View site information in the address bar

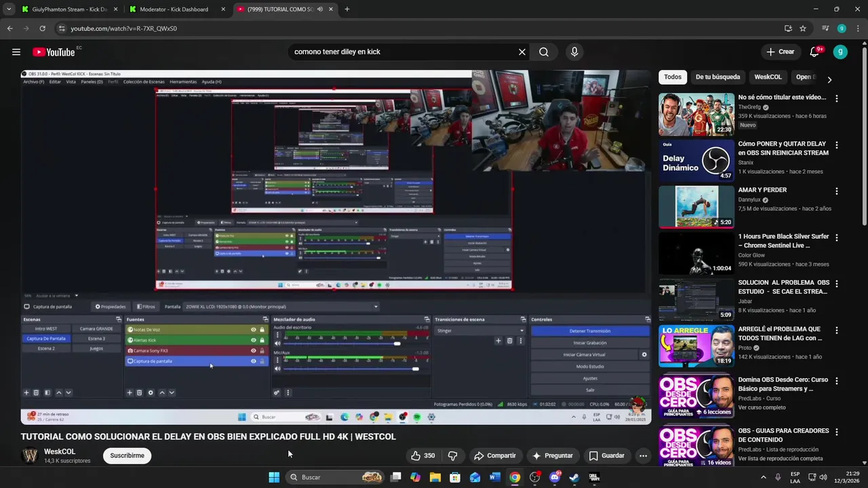click(x=62, y=28)
